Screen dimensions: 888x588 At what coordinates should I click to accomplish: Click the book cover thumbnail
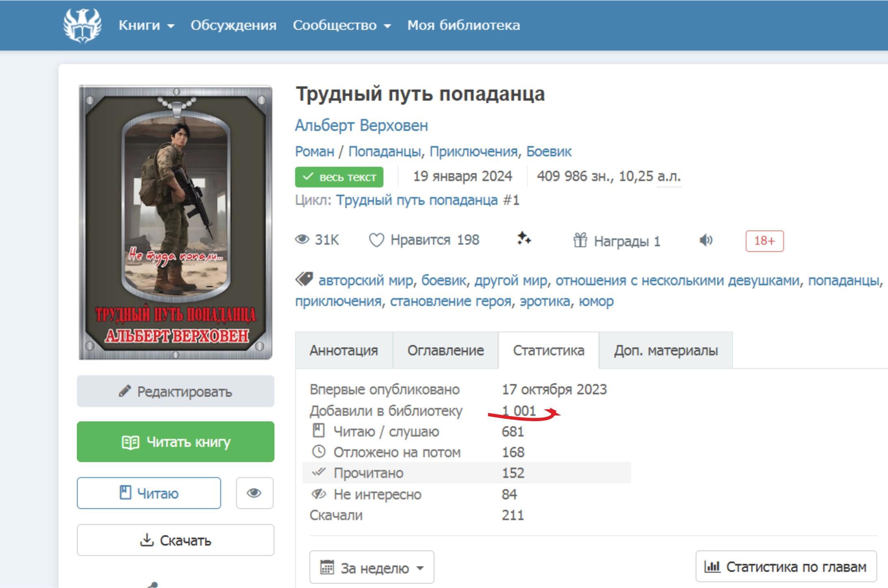[175, 222]
